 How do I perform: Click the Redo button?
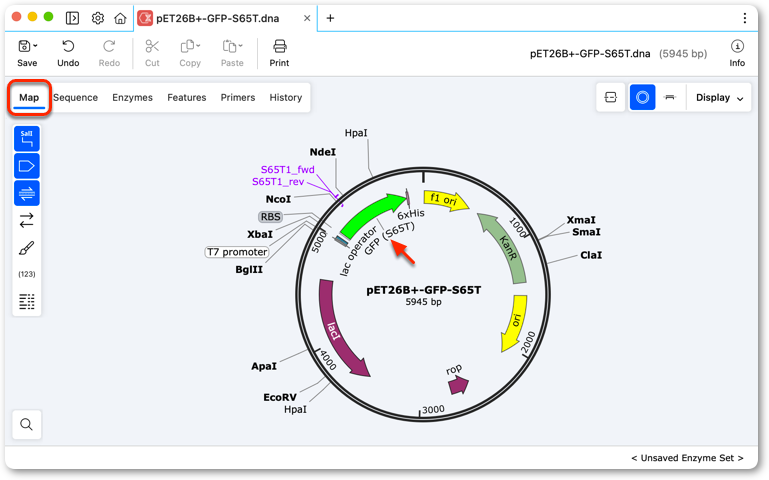coord(109,53)
